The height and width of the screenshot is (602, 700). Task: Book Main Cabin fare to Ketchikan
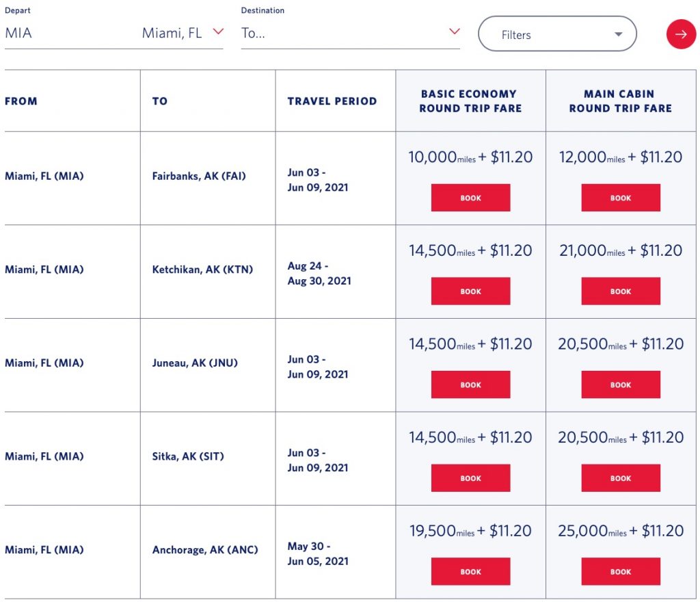tap(621, 291)
